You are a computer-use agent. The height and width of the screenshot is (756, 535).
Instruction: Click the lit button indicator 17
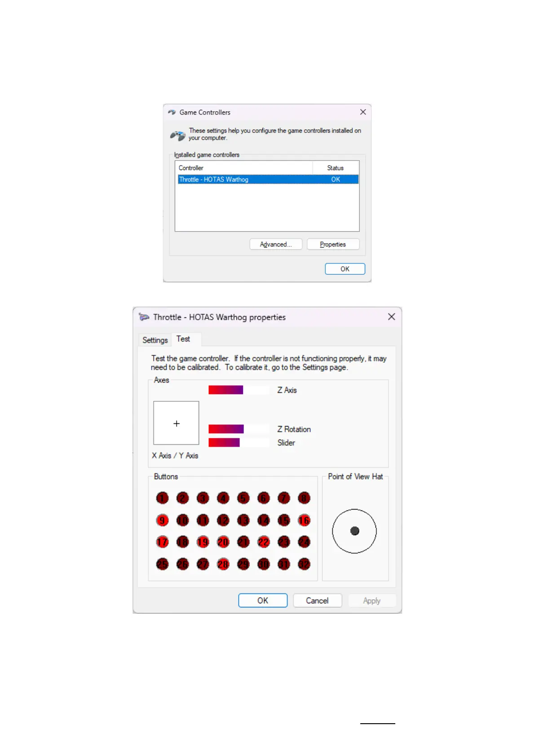pyautogui.click(x=162, y=542)
